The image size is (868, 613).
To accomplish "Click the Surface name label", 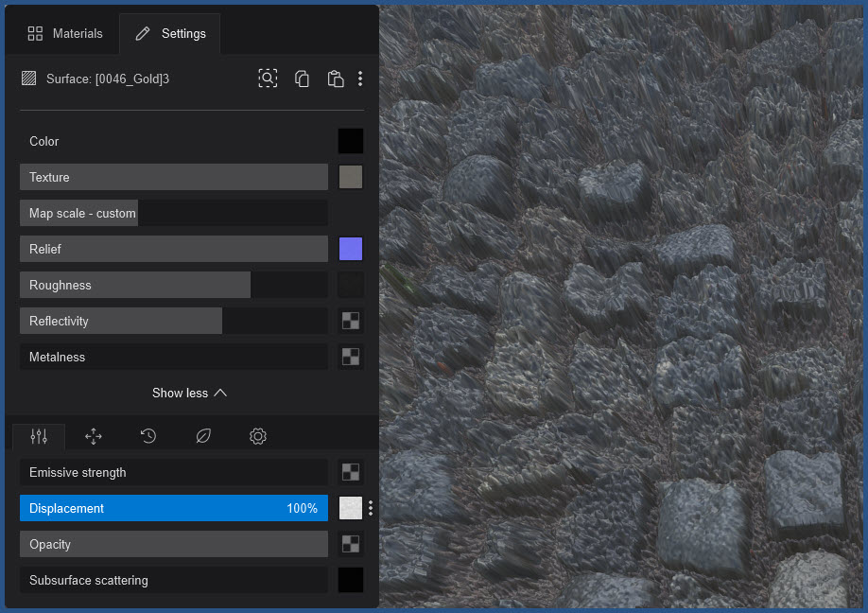I will [108, 79].
